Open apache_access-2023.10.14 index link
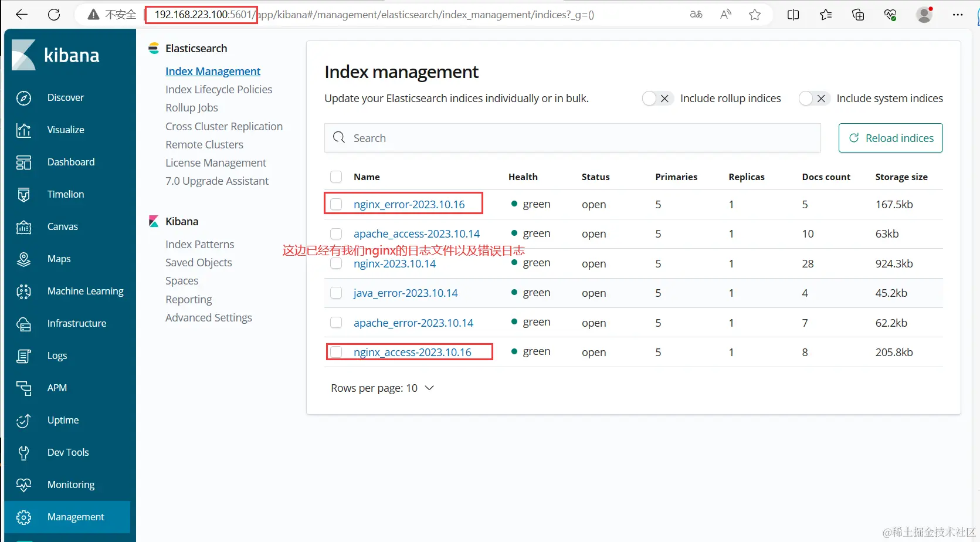 (x=416, y=234)
